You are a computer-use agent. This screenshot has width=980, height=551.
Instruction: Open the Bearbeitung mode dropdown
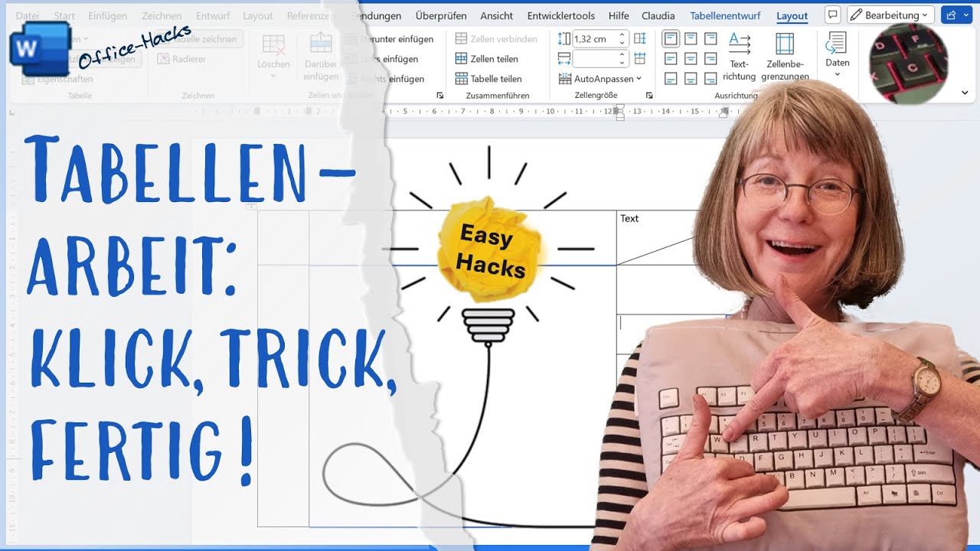[890, 15]
